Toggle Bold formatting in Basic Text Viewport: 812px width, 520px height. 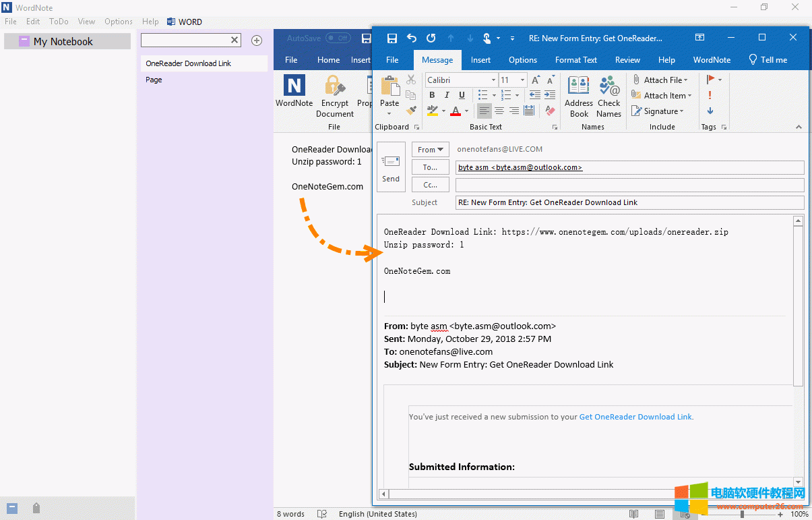[x=432, y=95]
